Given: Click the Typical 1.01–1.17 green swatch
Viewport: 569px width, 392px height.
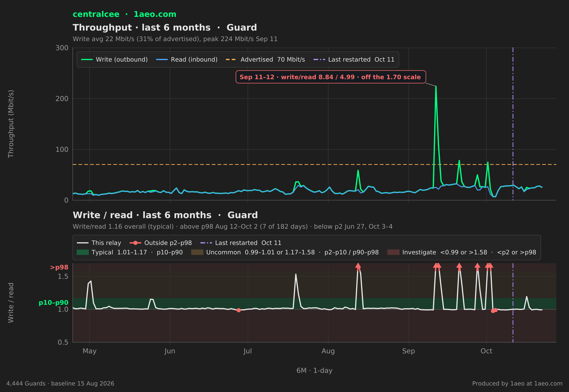Looking at the screenshot, I should [x=83, y=252].
